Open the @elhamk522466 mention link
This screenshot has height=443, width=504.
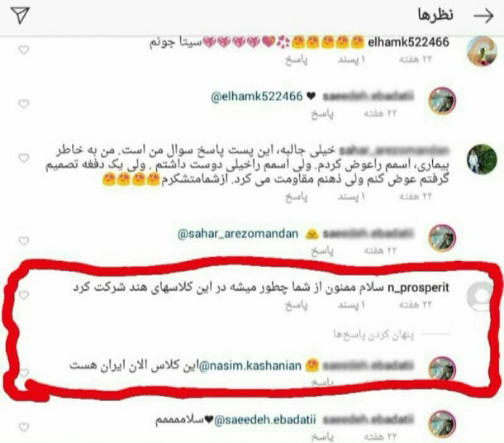257,96
